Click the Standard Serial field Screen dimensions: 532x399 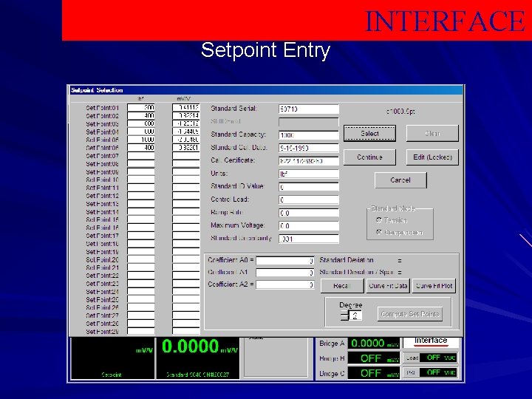point(309,109)
